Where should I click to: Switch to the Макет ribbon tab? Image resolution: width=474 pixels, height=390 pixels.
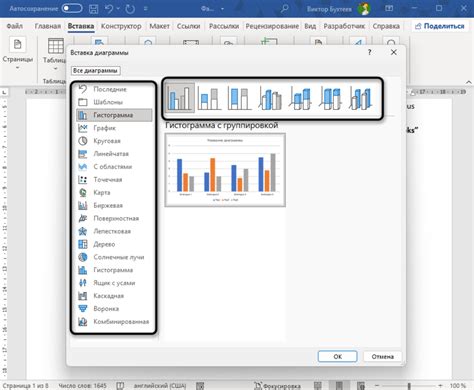(x=159, y=26)
